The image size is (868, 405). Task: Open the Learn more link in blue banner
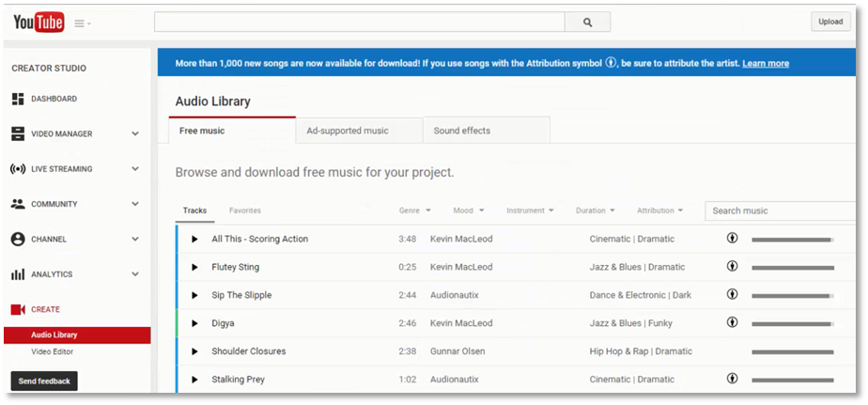(x=766, y=63)
